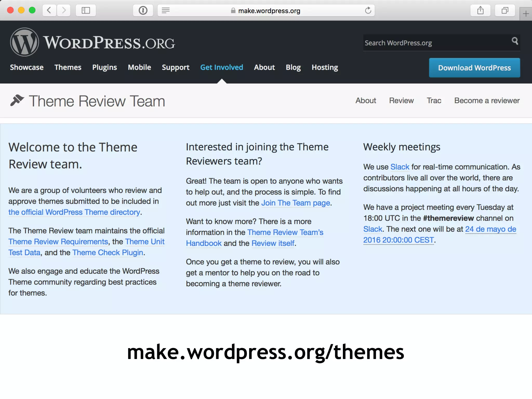Minimize the window with the yellow button

coord(21,10)
